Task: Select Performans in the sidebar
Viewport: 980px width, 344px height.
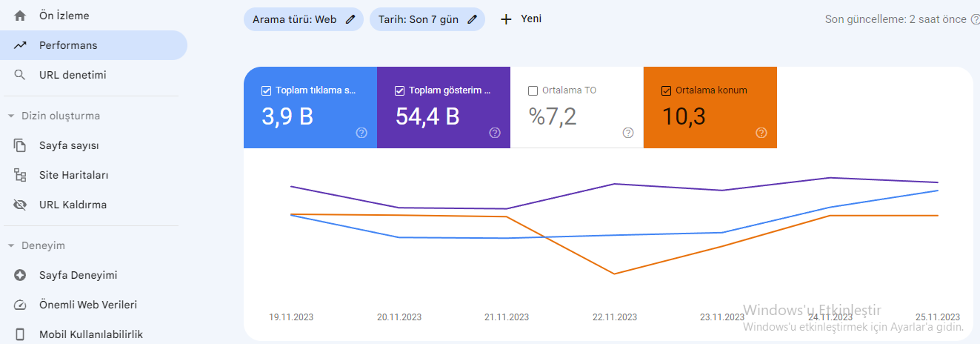Action: pyautogui.click(x=93, y=45)
